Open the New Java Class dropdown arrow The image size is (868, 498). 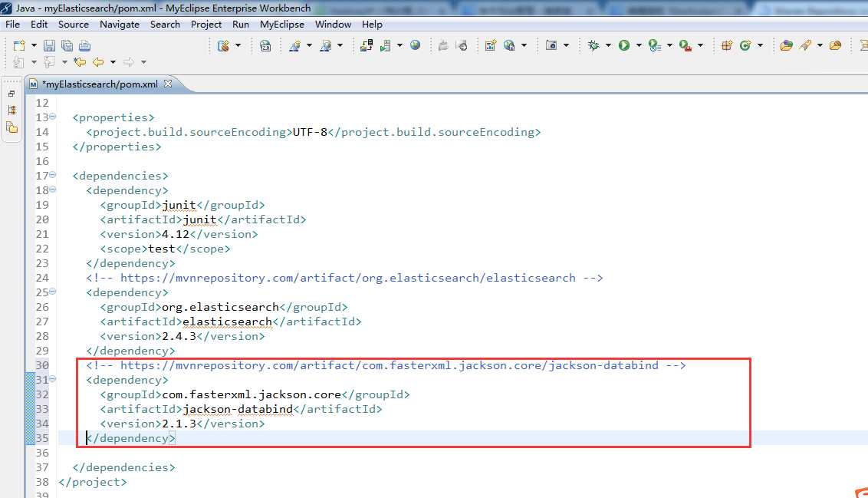click(x=760, y=45)
